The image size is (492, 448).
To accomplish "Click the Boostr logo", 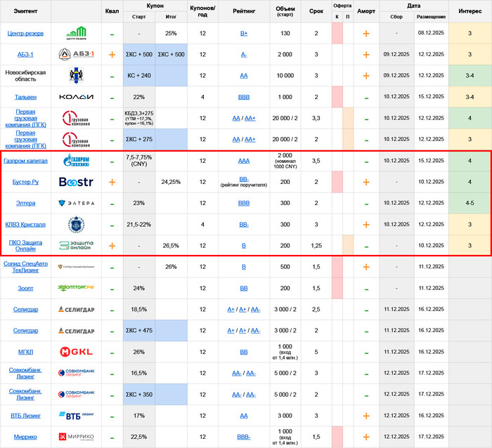I will click(75, 182).
